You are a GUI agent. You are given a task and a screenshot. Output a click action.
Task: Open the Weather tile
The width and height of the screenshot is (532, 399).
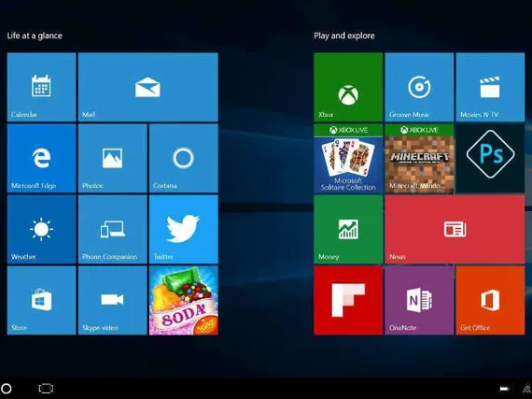coord(41,229)
